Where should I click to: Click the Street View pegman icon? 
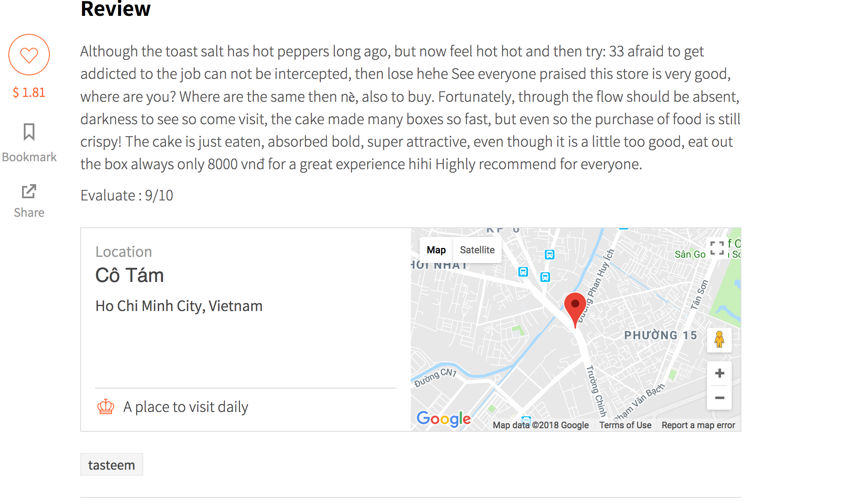point(719,340)
